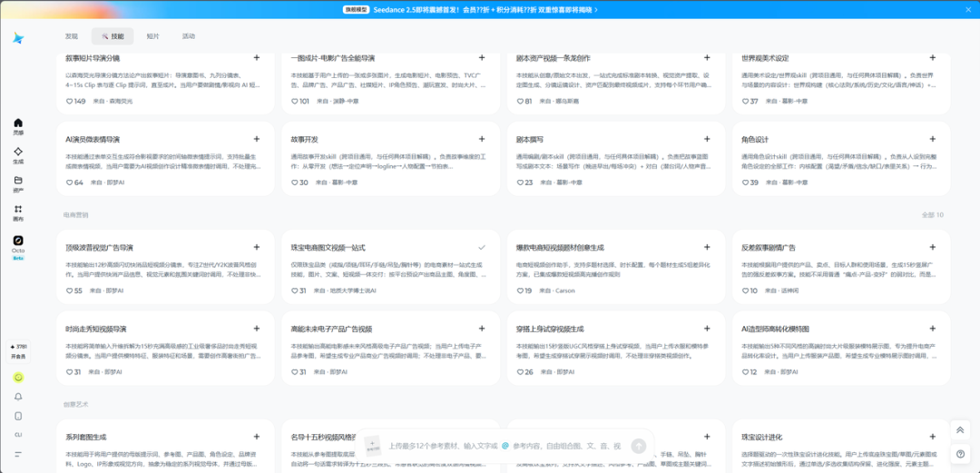Add the 反差叙事剧情广告 skill with plus
Image resolution: width=980 pixels, height=473 pixels.
932,247
